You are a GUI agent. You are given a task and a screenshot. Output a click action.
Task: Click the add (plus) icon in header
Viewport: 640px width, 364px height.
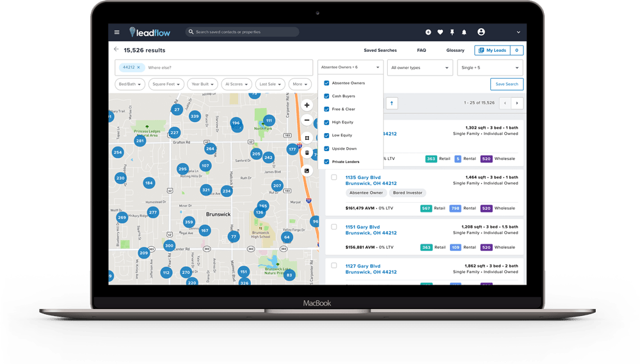point(428,32)
